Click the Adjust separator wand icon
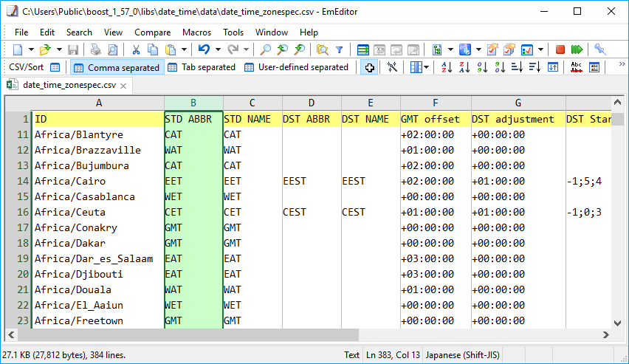 [392, 67]
